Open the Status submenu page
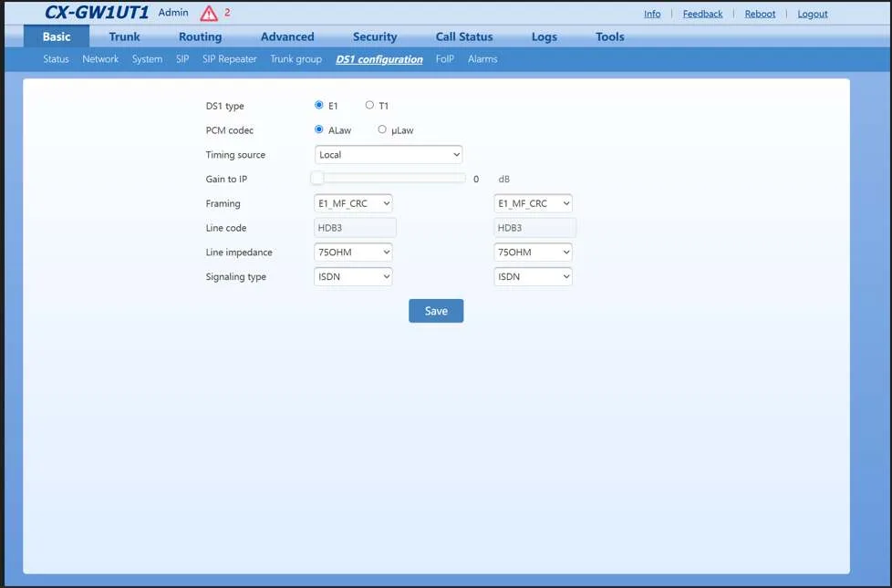The width and height of the screenshot is (892, 588). tap(56, 59)
